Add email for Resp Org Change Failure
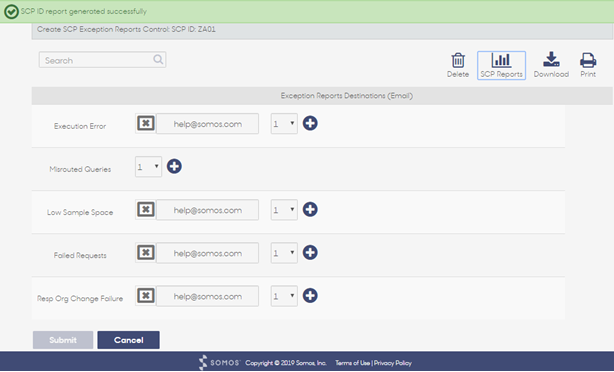Viewport: 614px width, 372px height. [x=310, y=296]
